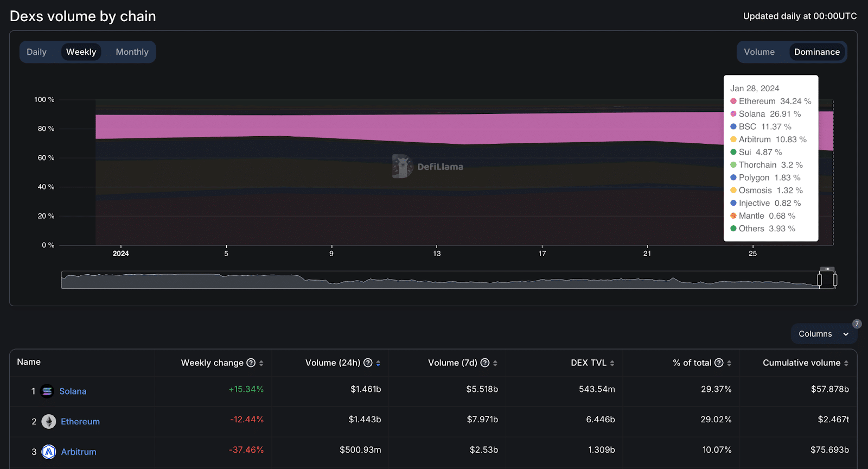
Task: Click Solana's +15.34% weekly change
Action: pyautogui.click(x=246, y=389)
